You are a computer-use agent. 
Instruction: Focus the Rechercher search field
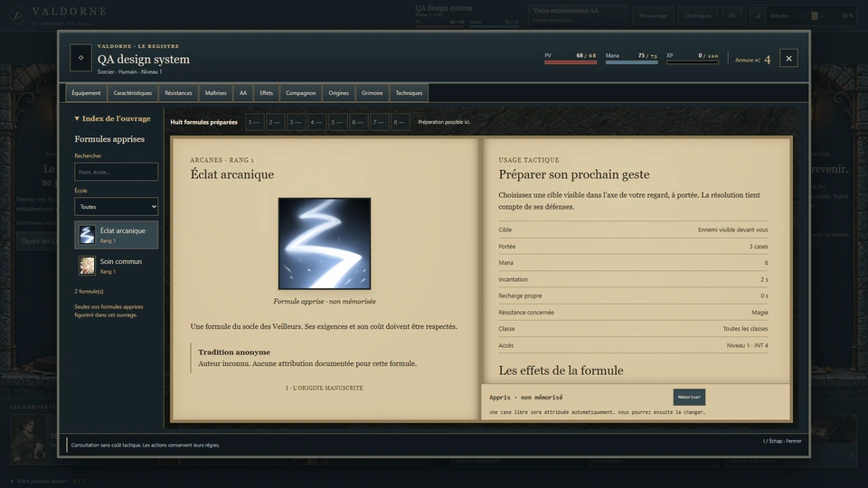click(117, 172)
